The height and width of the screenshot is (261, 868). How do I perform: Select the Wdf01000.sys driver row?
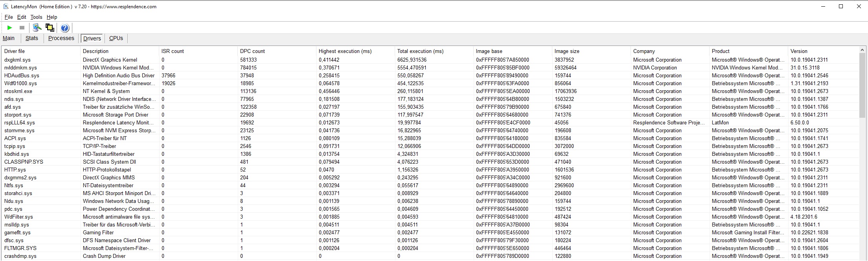[x=430, y=83]
